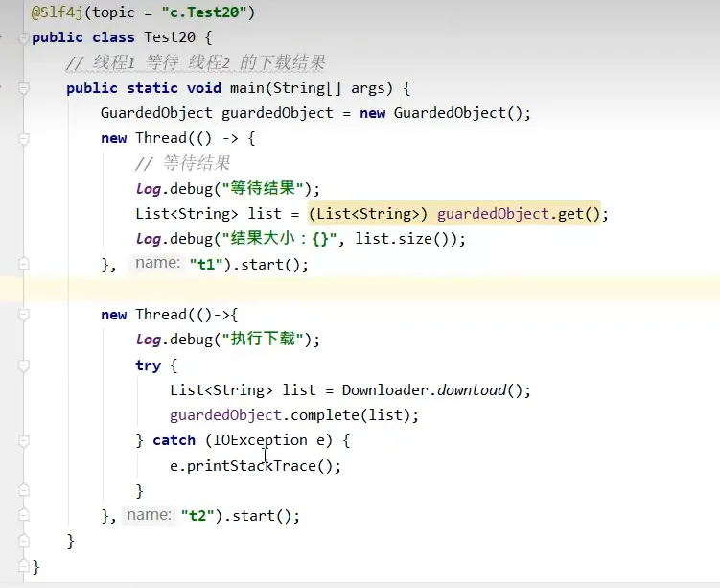
Task: Click the "c.Test20" topic string
Action: (204, 12)
